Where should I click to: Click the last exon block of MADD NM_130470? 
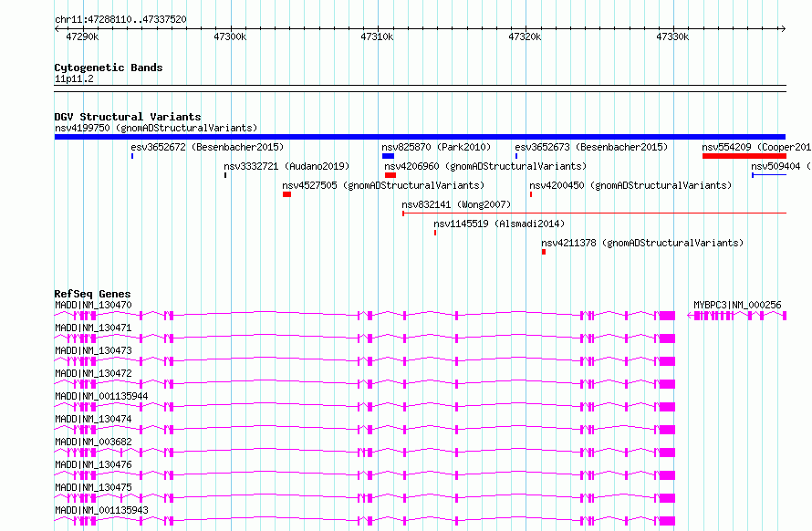click(x=667, y=316)
